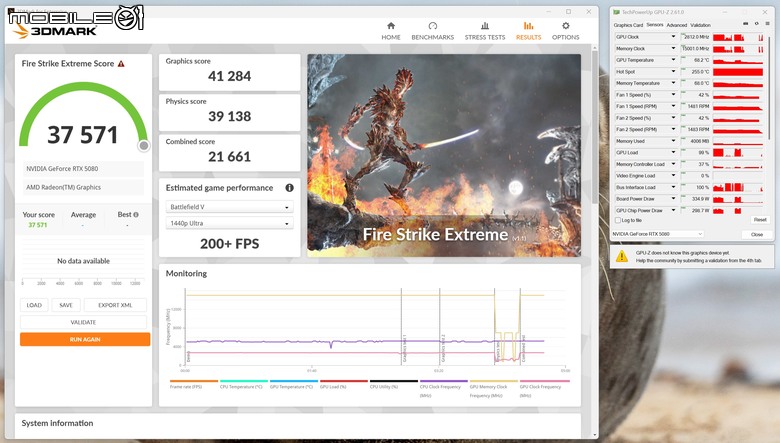
Task: Open the Validation tab in GPU-Z
Action: [x=700, y=25]
